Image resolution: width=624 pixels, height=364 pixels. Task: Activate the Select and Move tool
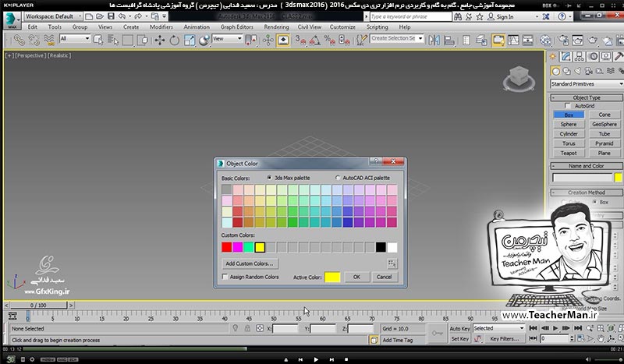160,40
